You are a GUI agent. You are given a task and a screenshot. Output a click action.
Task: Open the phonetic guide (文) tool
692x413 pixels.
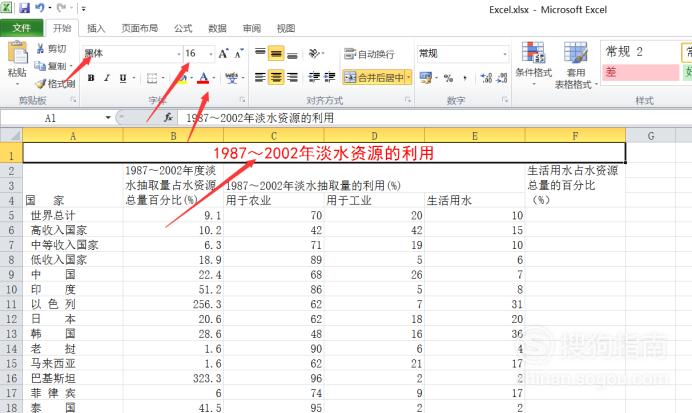(231, 78)
